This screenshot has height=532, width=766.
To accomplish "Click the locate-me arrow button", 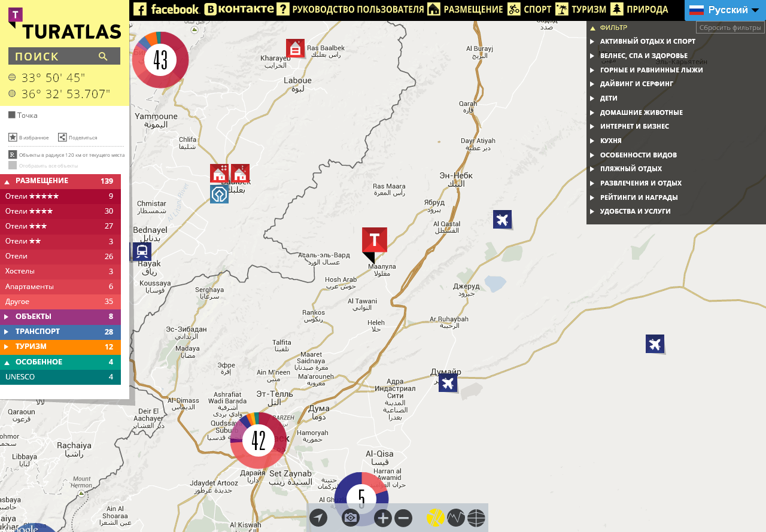I will tap(318, 518).
